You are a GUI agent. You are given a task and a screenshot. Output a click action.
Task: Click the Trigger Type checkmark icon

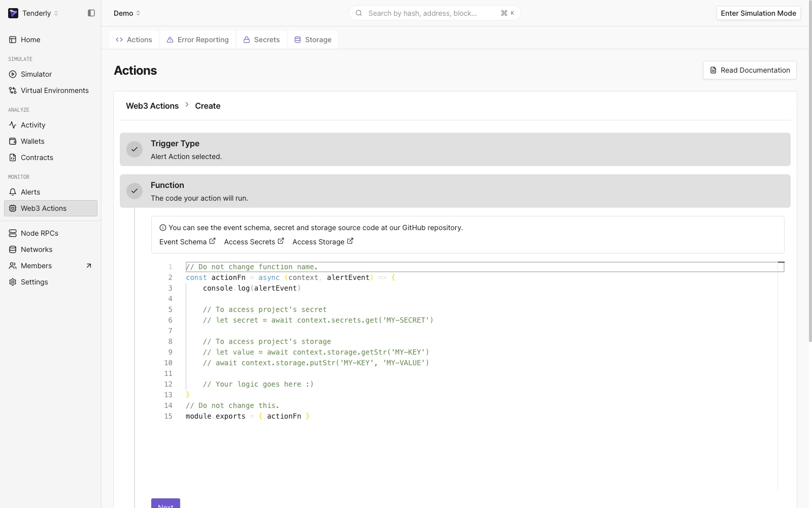pyautogui.click(x=134, y=149)
